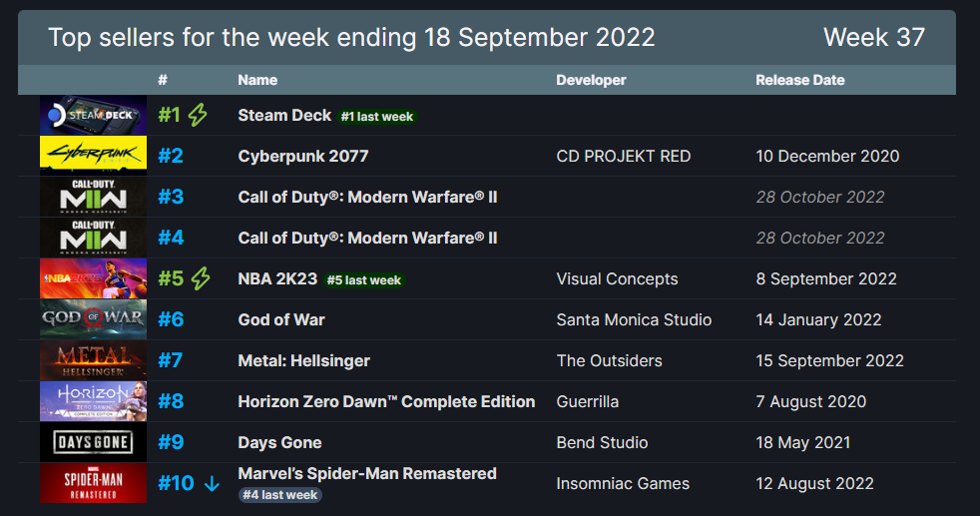Image resolution: width=980 pixels, height=516 pixels.
Task: Click the Week 37 label in header
Action: pos(874,38)
